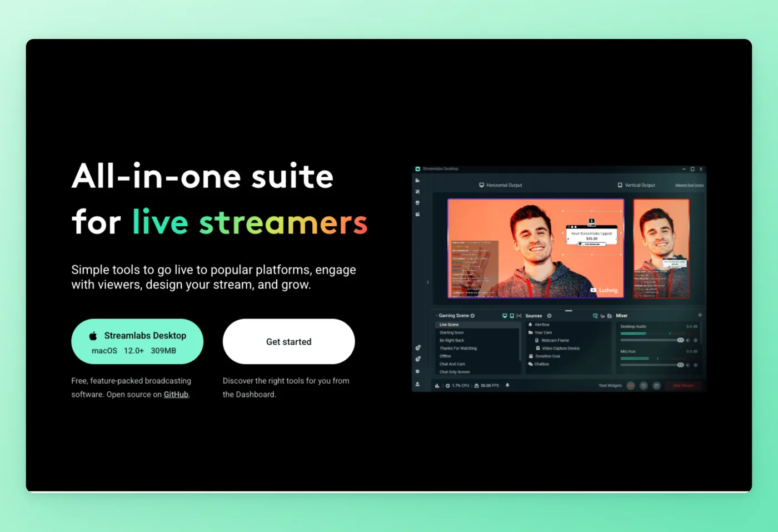Screen dimensions: 778x532
Task: Open the Highlighter icon in the sidebar
Action: tap(417, 214)
